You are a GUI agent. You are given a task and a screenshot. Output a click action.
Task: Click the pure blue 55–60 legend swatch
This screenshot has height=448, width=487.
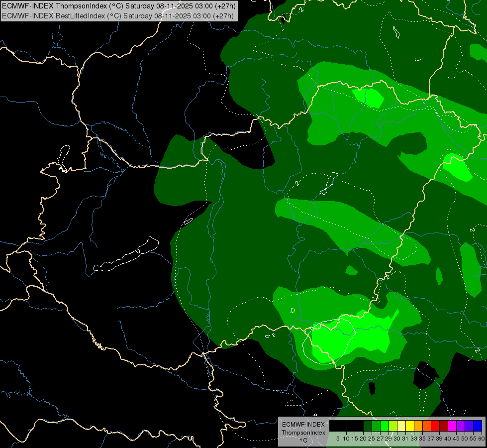coord(478,426)
